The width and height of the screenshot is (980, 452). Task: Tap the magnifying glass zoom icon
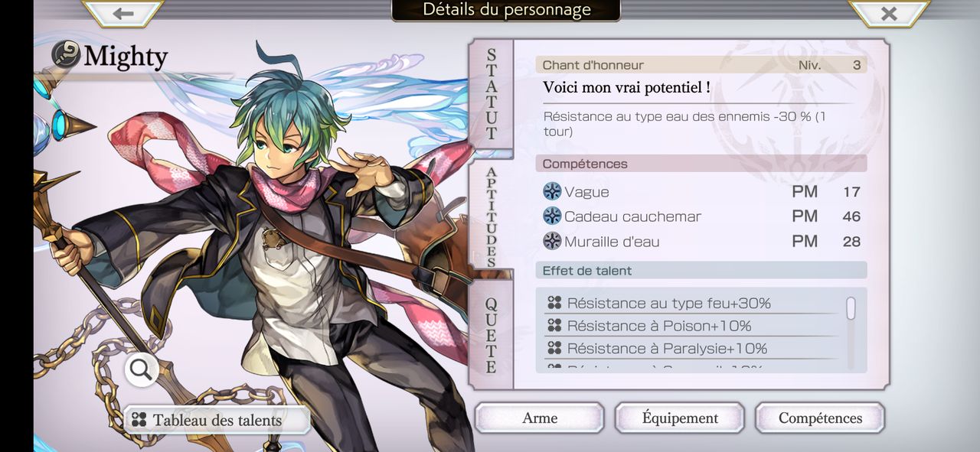click(x=141, y=370)
